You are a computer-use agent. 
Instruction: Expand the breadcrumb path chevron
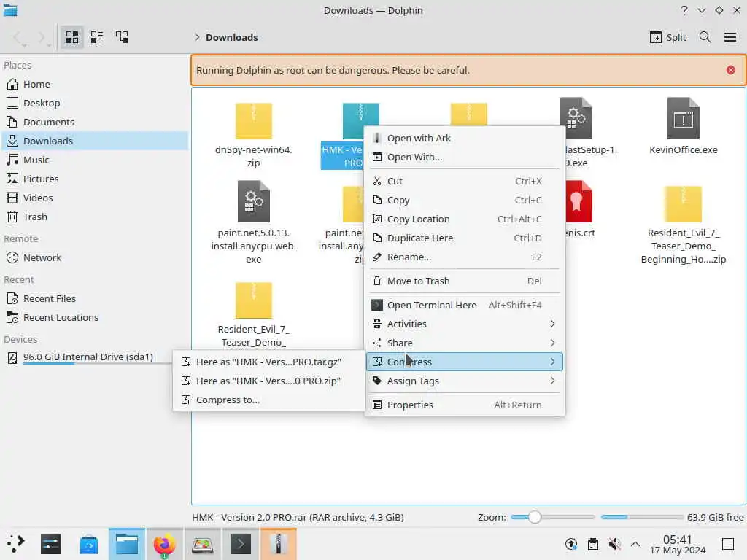197,37
